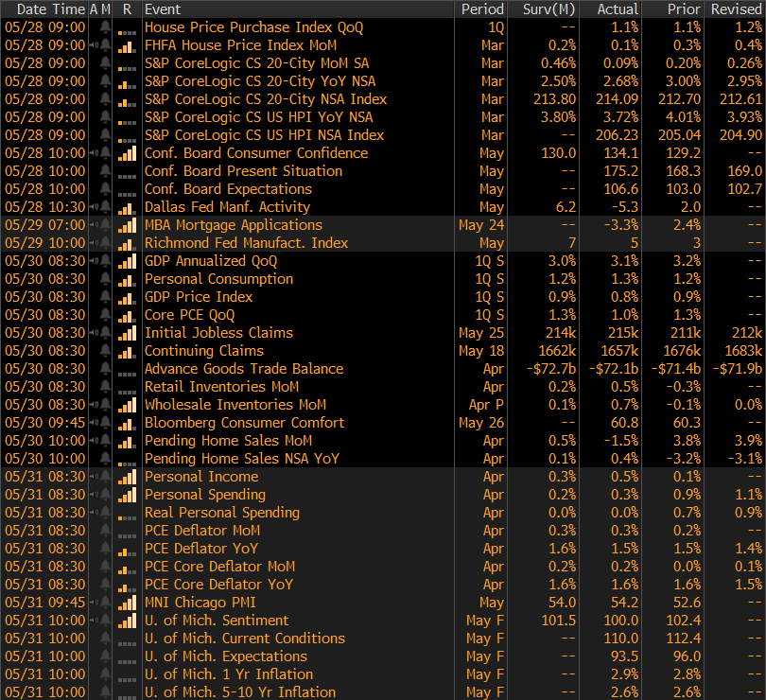
Task: Click the relevance bars icon for Personal Income
Action: pos(127,477)
